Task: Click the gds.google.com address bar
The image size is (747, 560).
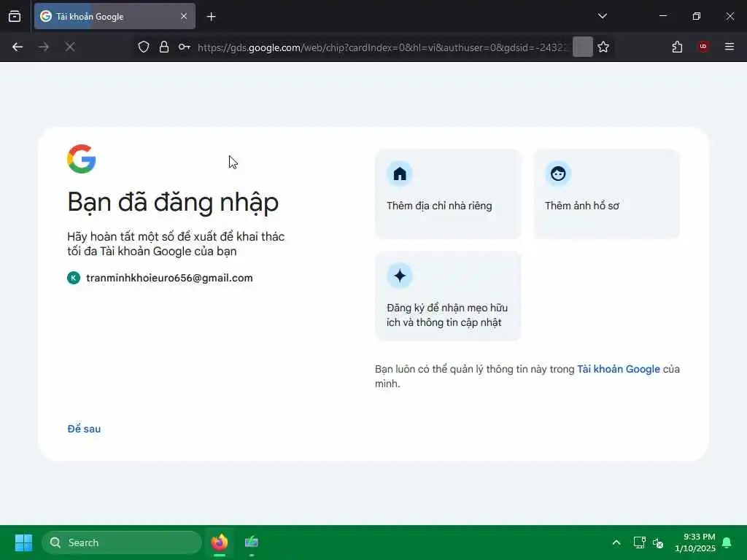Action: point(381,47)
